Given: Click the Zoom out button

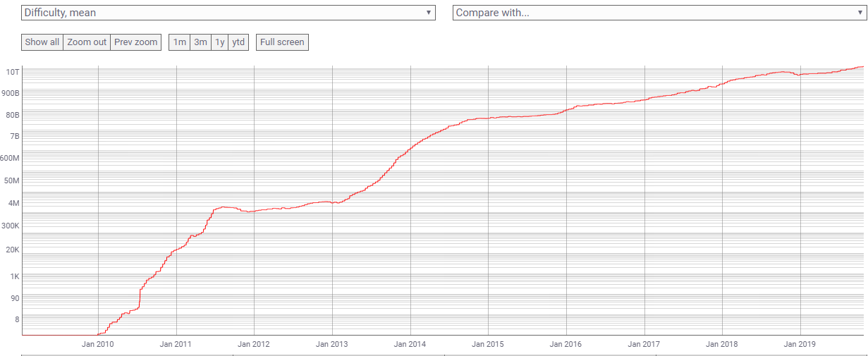Looking at the screenshot, I should [87, 42].
